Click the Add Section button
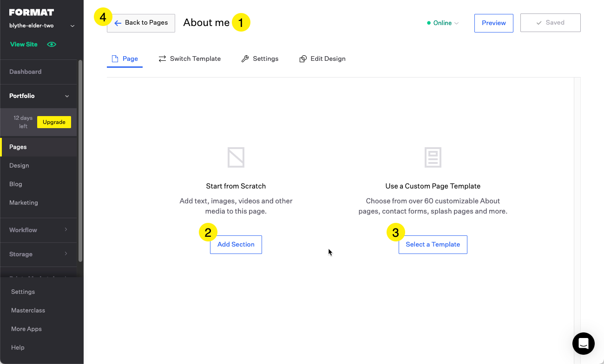Image resolution: width=604 pixels, height=364 pixels. tap(236, 244)
